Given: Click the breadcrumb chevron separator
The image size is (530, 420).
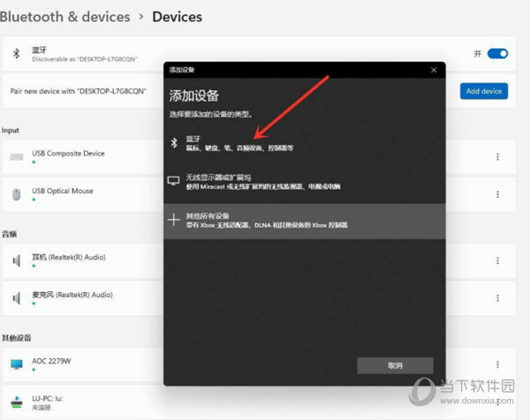Looking at the screenshot, I should [141, 17].
